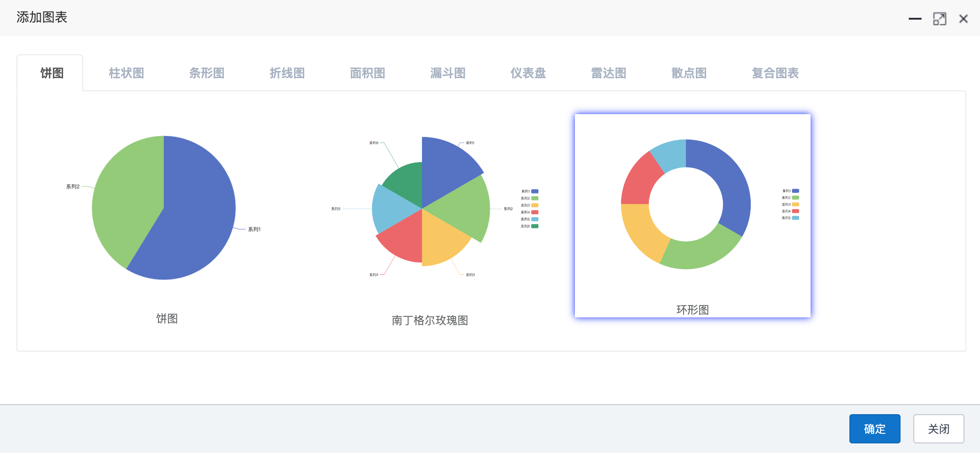Switch to the 漏斗图 tab
This screenshot has height=453, width=980.
point(448,73)
